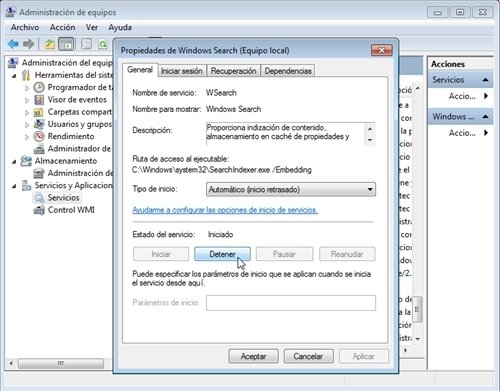The width and height of the screenshot is (500, 391).
Task: Click the 'WSearch' service name value
Action: pos(221,93)
